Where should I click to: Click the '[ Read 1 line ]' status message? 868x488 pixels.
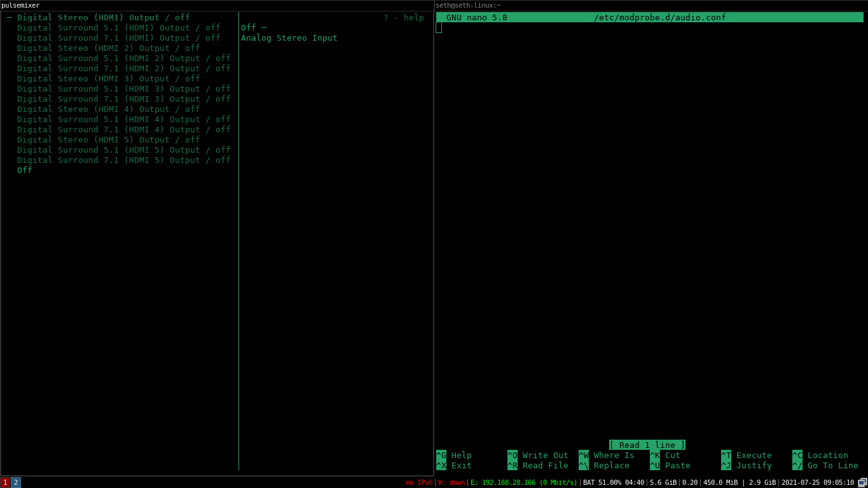click(647, 445)
